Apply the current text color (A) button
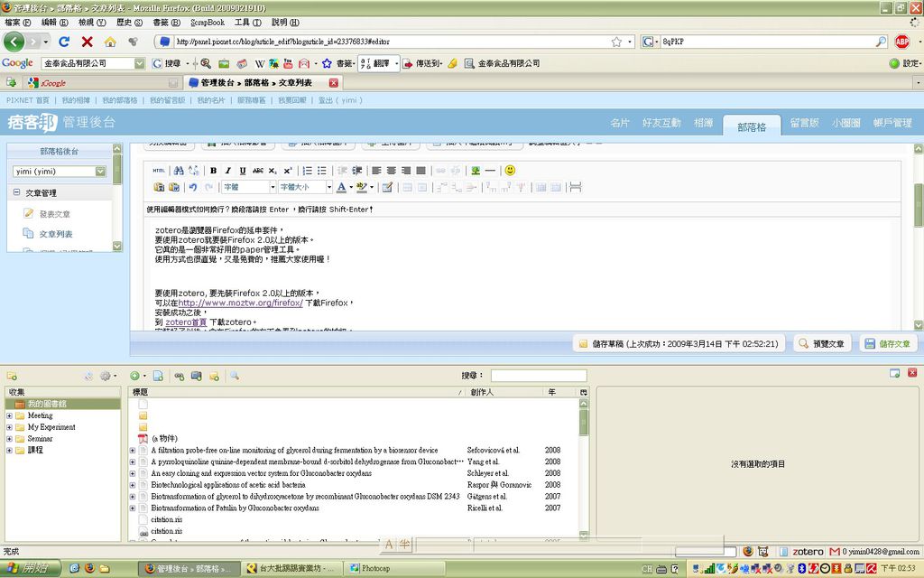 [x=341, y=187]
